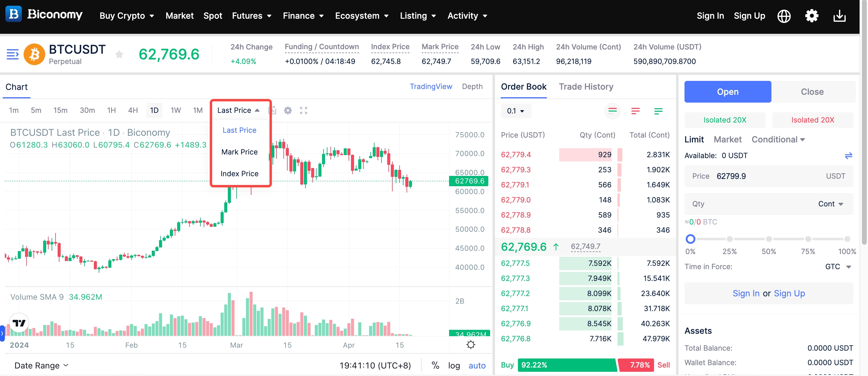Toggle auto scale on chart
The image size is (868, 376).
(x=477, y=365)
